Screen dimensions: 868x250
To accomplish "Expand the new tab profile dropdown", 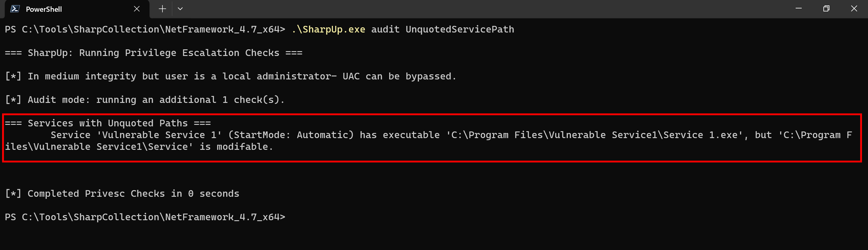I will coord(180,9).
